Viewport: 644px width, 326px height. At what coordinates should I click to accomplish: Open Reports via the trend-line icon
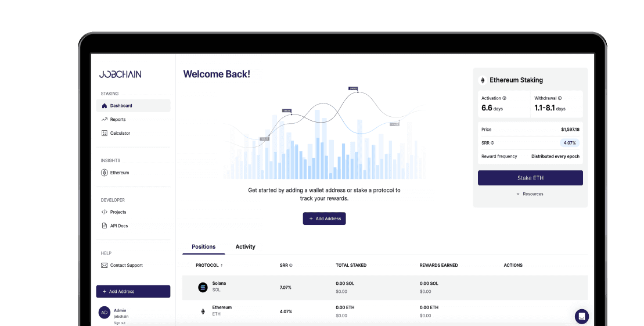tap(105, 120)
